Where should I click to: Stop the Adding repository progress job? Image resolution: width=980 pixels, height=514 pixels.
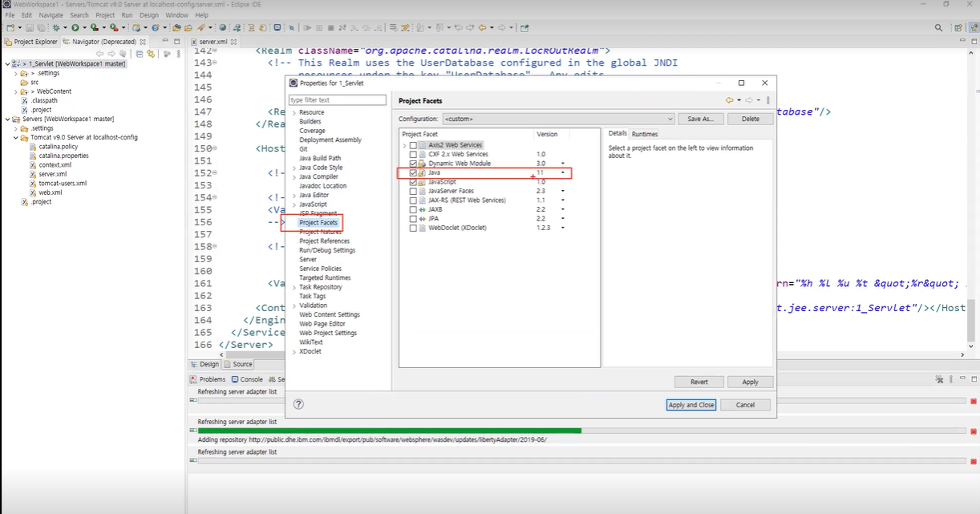tap(974, 431)
